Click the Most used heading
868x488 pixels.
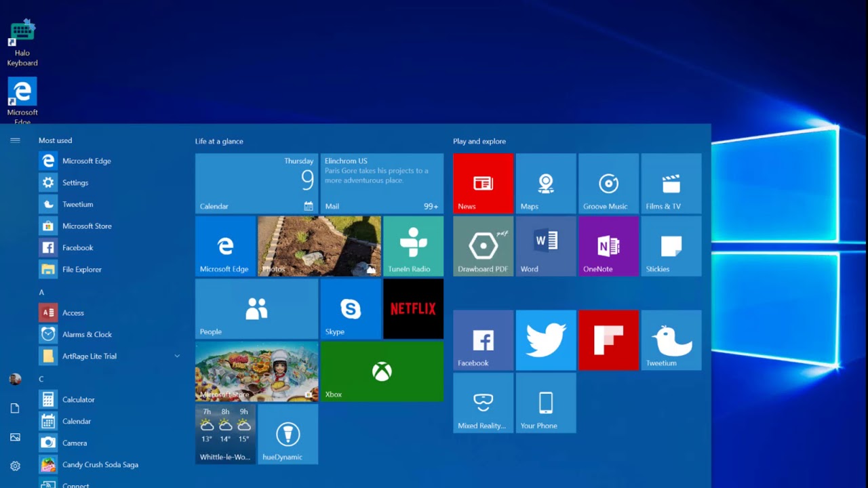click(x=55, y=140)
